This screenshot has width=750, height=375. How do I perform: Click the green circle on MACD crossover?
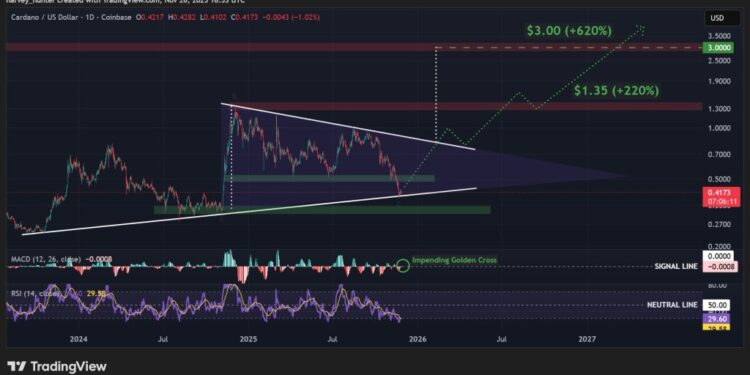point(403,265)
